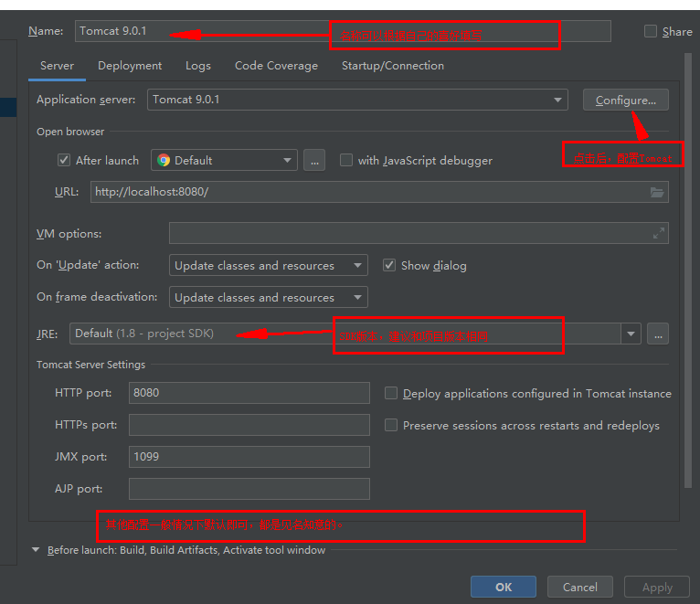Click the expand icon in VM options field
This screenshot has height=604, width=700.
point(659,233)
